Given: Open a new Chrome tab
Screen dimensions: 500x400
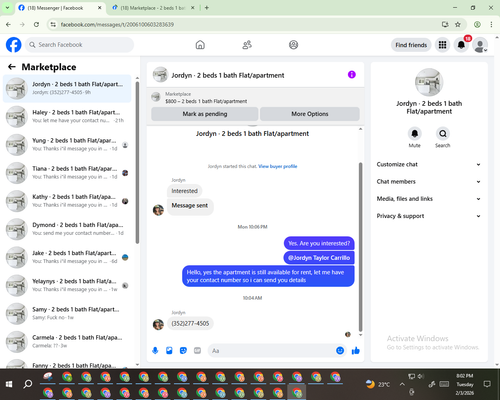Looking at the screenshot, I should (x=207, y=8).
